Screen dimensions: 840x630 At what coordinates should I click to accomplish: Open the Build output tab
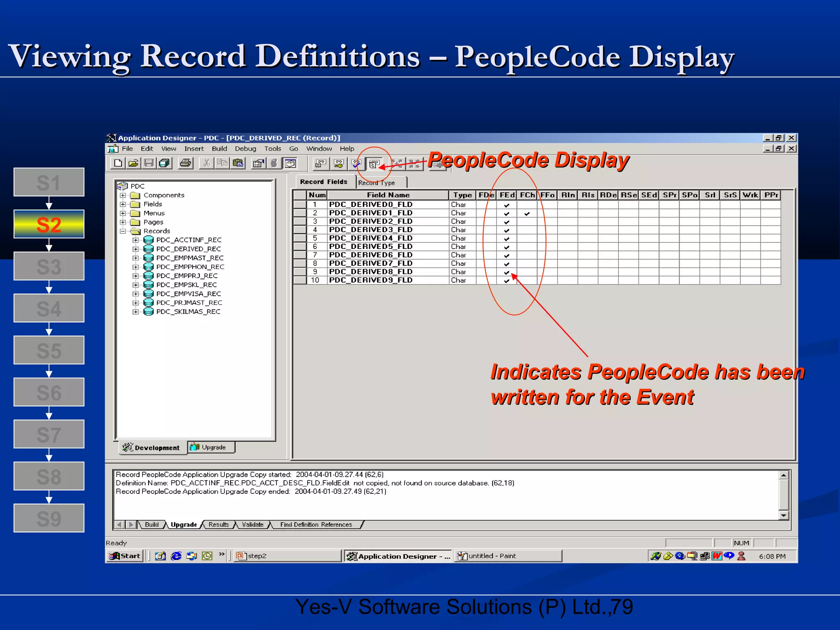coord(152,525)
